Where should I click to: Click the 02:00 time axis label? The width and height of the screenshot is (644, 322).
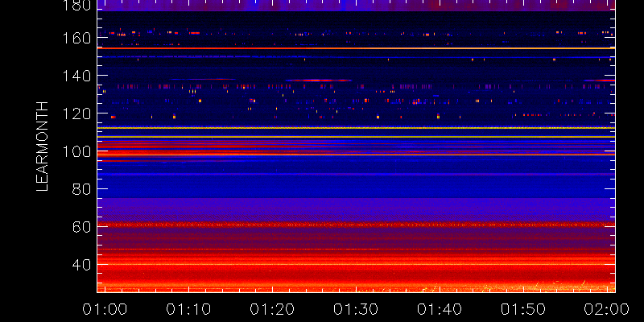point(607,309)
